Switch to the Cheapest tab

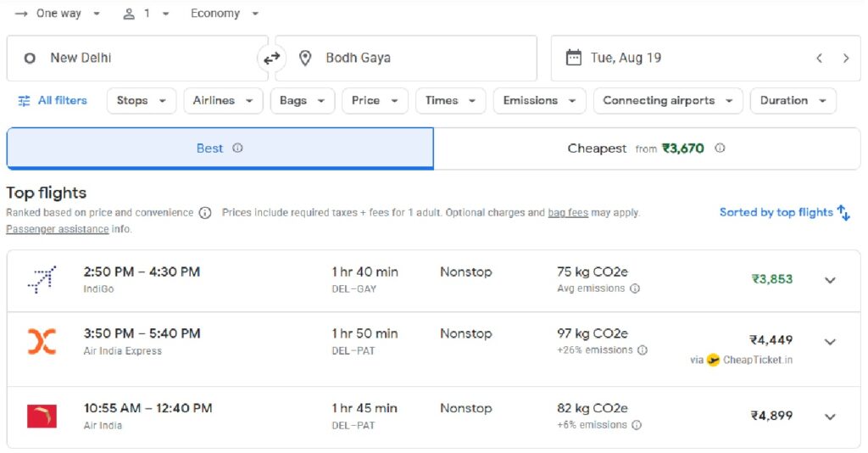click(647, 148)
